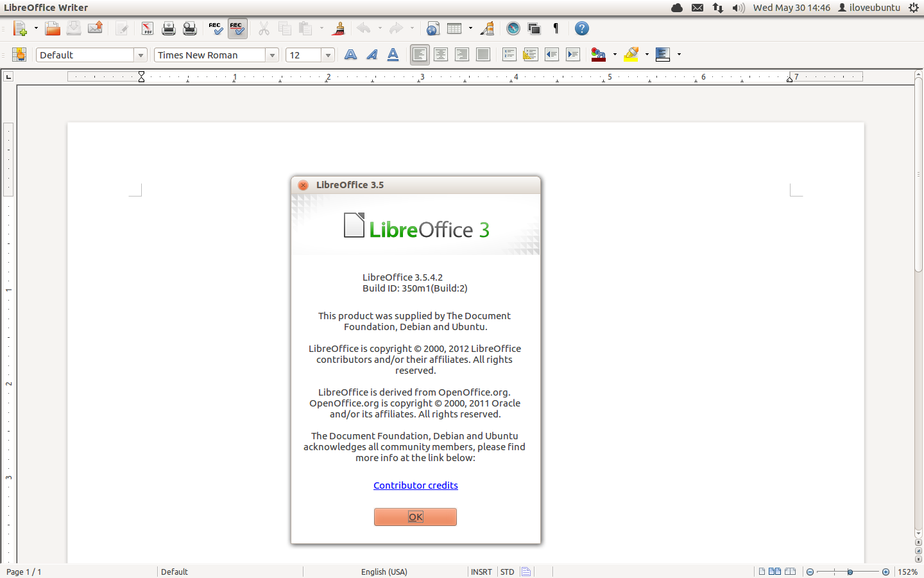Select Centered alignment
This screenshot has width=924, height=578.
coord(441,55)
